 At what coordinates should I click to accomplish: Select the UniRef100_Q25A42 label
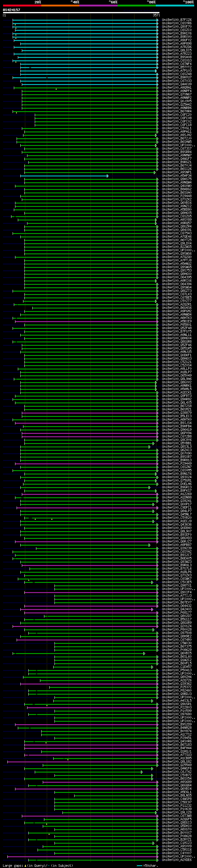point(177,104)
